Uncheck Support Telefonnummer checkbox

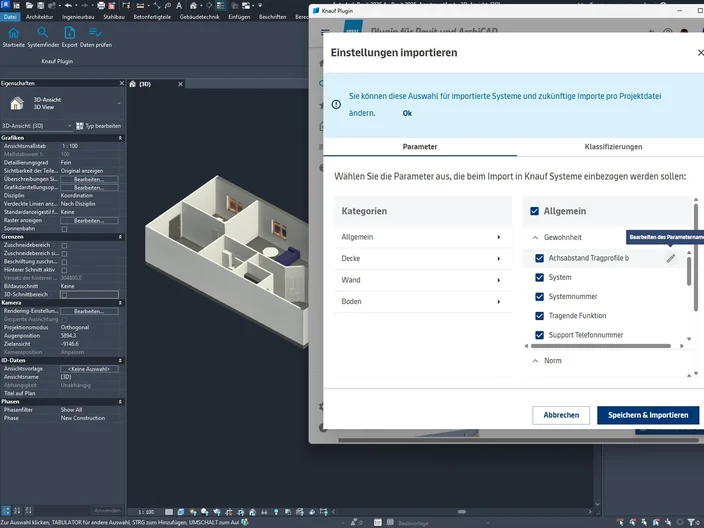click(x=540, y=335)
